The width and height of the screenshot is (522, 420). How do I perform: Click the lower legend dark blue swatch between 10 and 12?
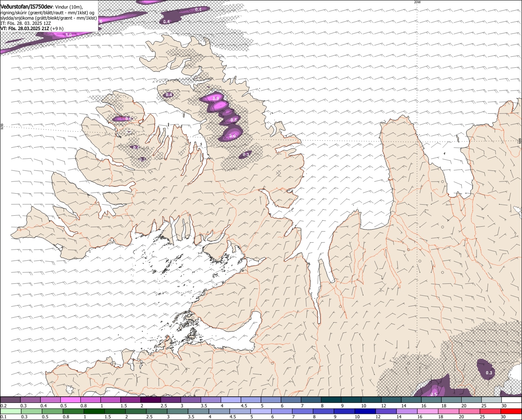tap(365, 411)
